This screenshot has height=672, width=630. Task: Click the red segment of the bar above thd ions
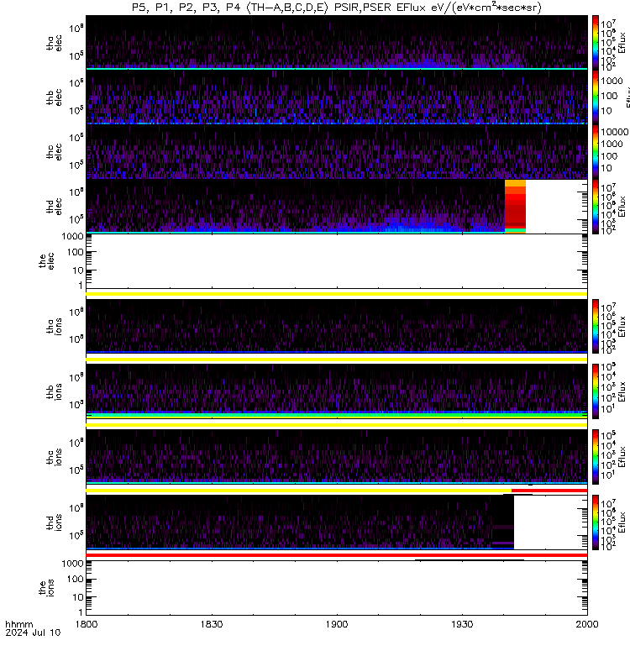click(549, 491)
